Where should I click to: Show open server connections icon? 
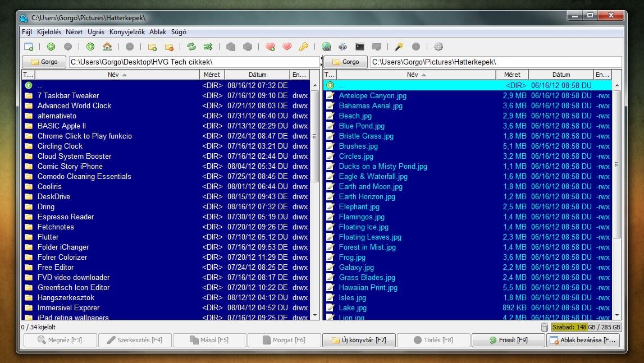click(x=342, y=47)
